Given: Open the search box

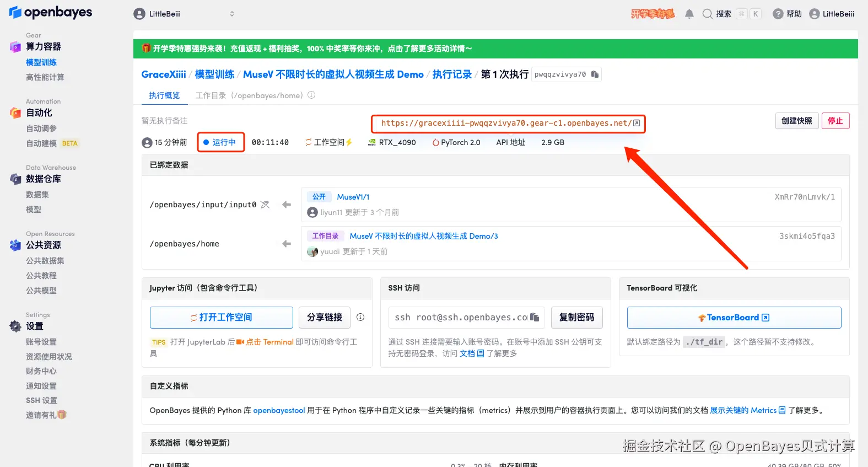Looking at the screenshot, I should [732, 14].
